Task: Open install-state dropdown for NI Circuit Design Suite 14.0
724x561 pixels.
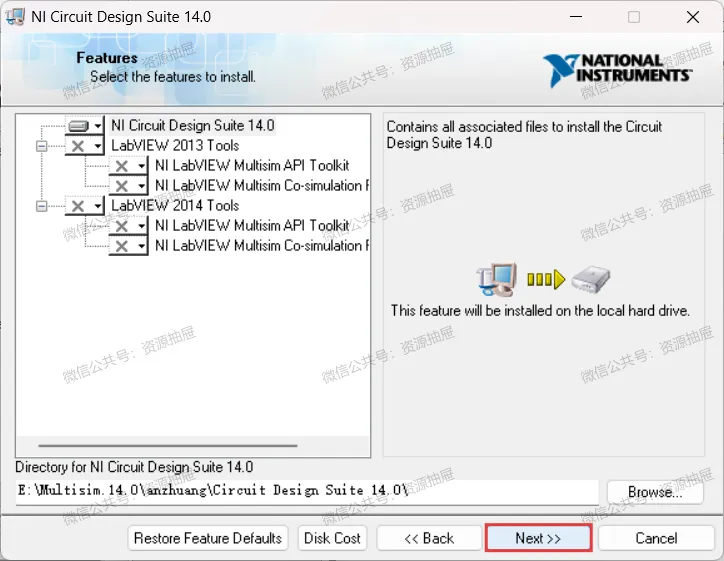Action: pyautogui.click(x=85, y=126)
